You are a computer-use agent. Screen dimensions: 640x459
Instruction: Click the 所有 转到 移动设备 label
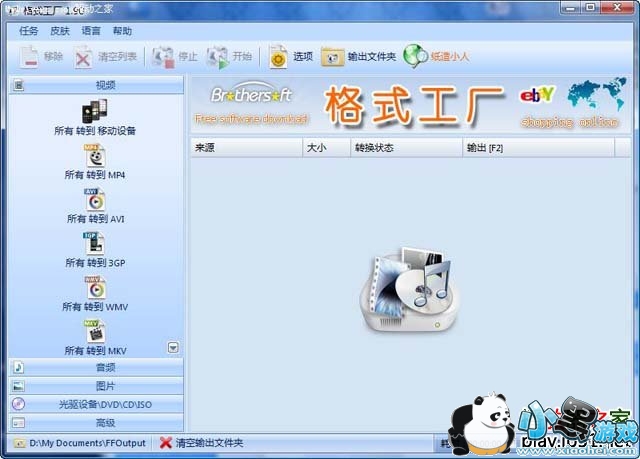95,131
